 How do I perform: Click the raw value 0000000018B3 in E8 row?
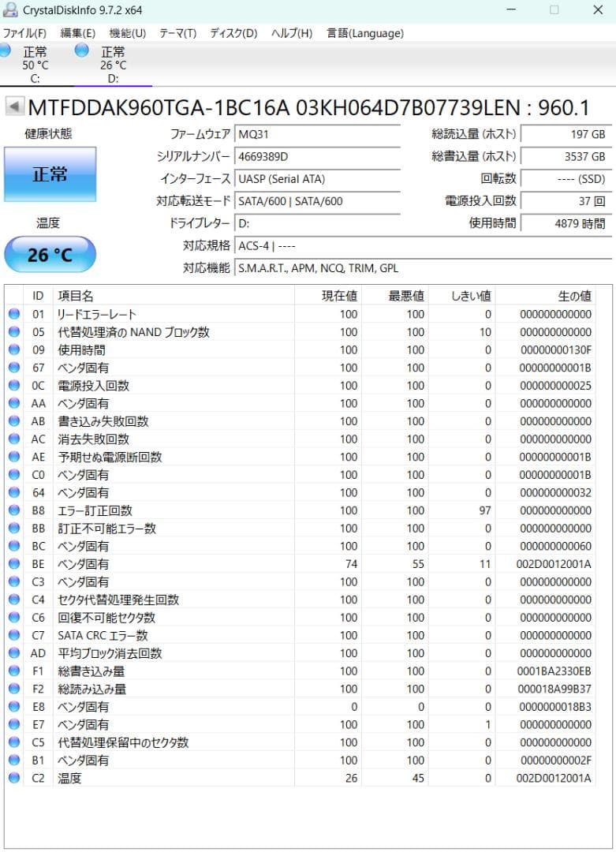[x=555, y=707]
